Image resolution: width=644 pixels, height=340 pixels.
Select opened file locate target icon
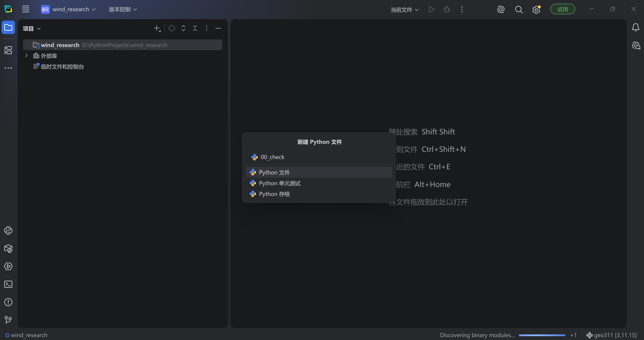pyautogui.click(x=172, y=28)
